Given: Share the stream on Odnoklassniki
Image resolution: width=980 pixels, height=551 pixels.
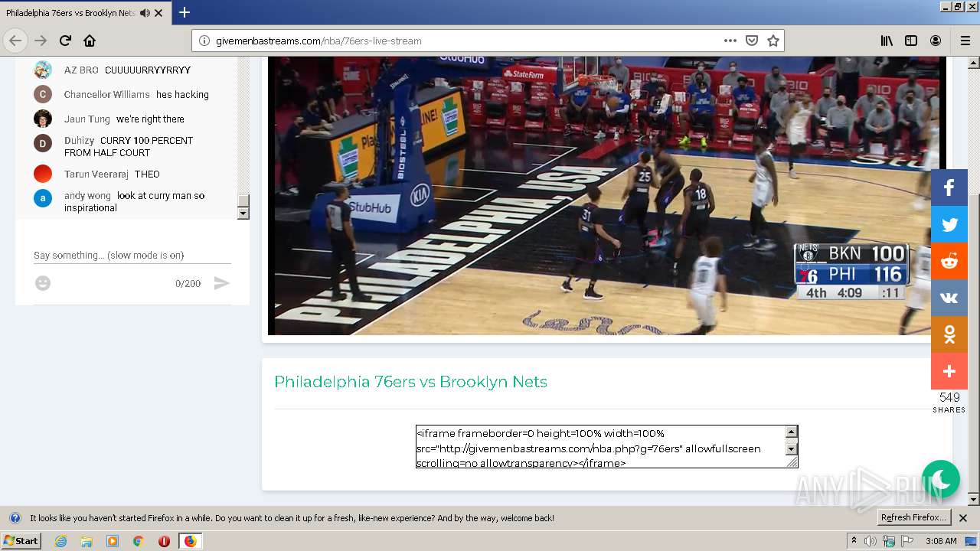Looking at the screenshot, I should [x=949, y=334].
